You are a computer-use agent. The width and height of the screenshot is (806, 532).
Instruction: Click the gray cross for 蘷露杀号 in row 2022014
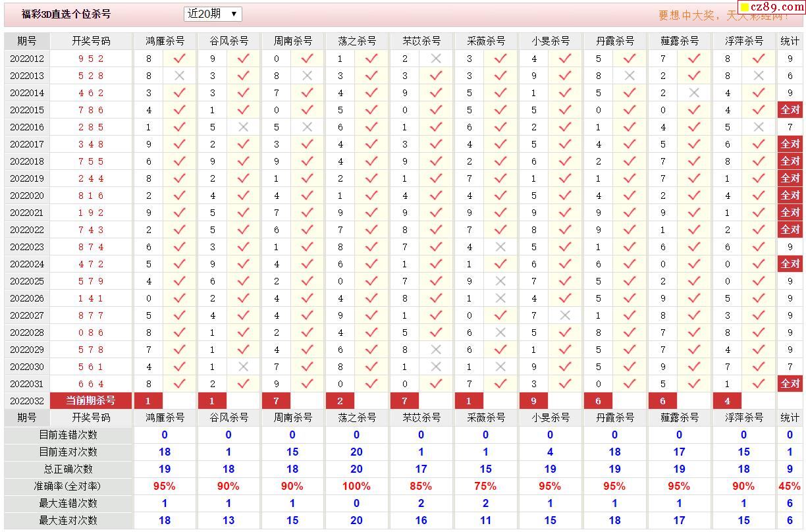click(693, 93)
